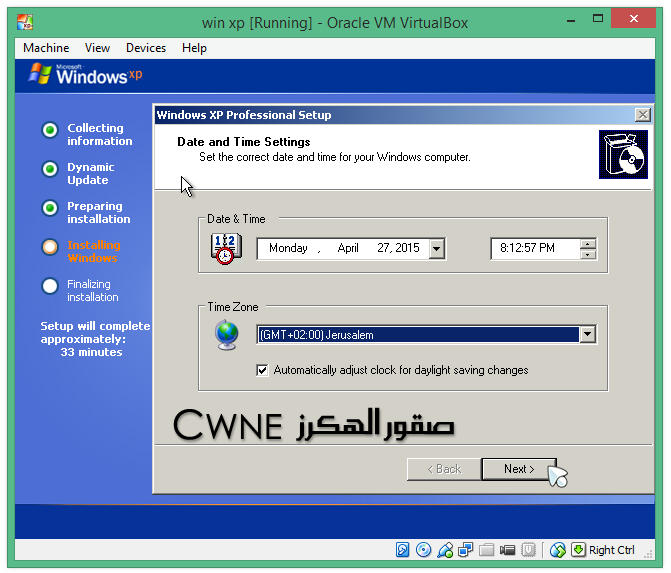
Task: Open the Help menu
Action: [194, 48]
